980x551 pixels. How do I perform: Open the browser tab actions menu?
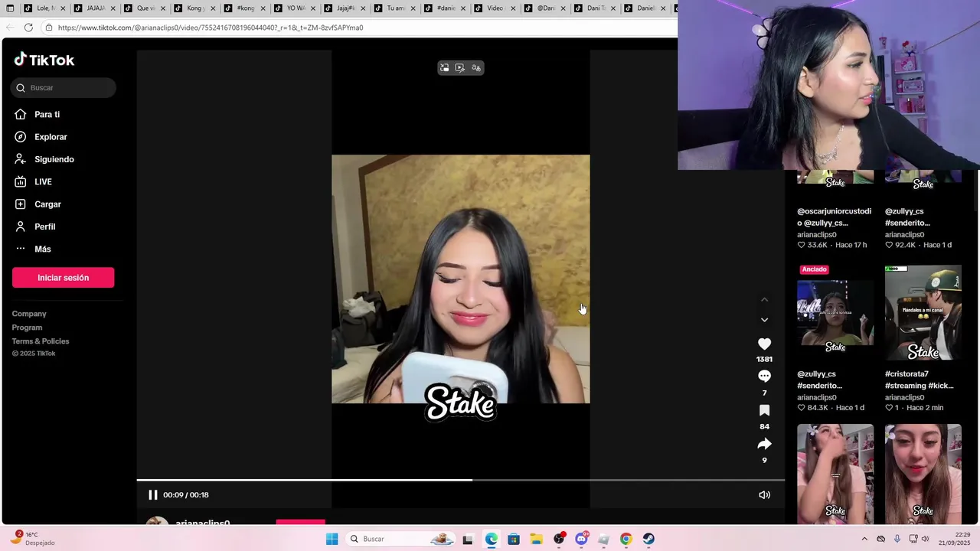9,8
